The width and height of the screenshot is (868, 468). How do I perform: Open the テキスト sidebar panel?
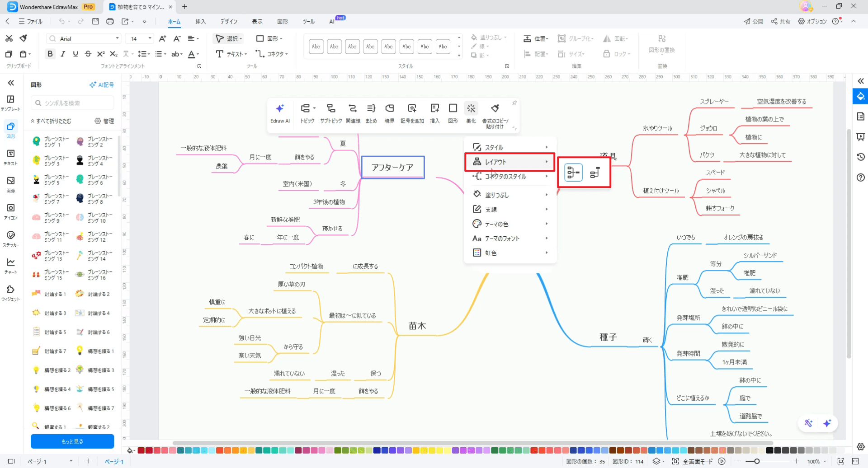11,157
